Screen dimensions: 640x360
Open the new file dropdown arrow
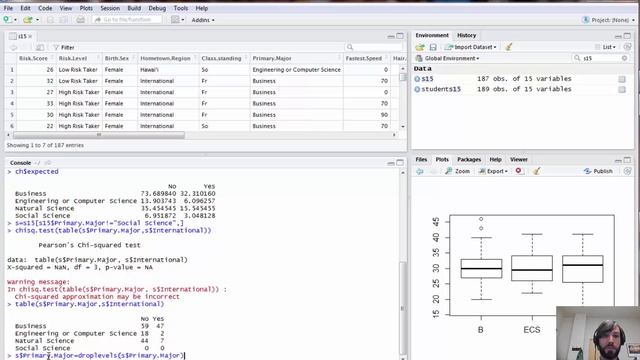[x=16, y=20]
